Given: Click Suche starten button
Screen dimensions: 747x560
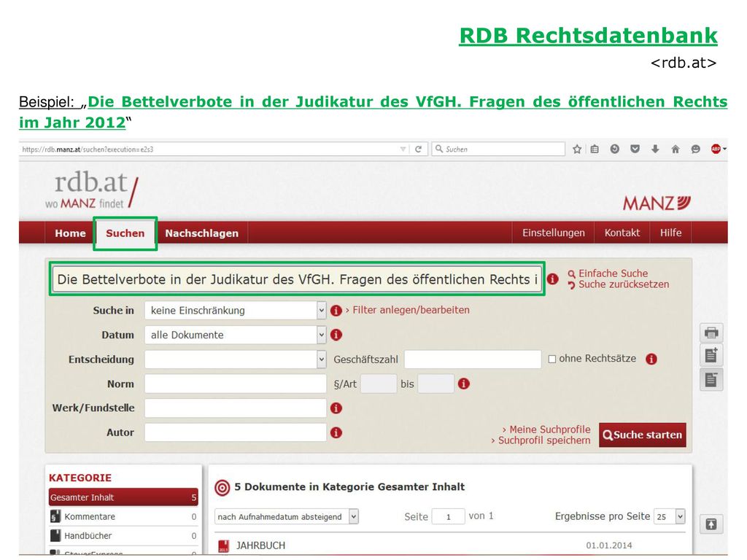Looking at the screenshot, I should point(642,435).
